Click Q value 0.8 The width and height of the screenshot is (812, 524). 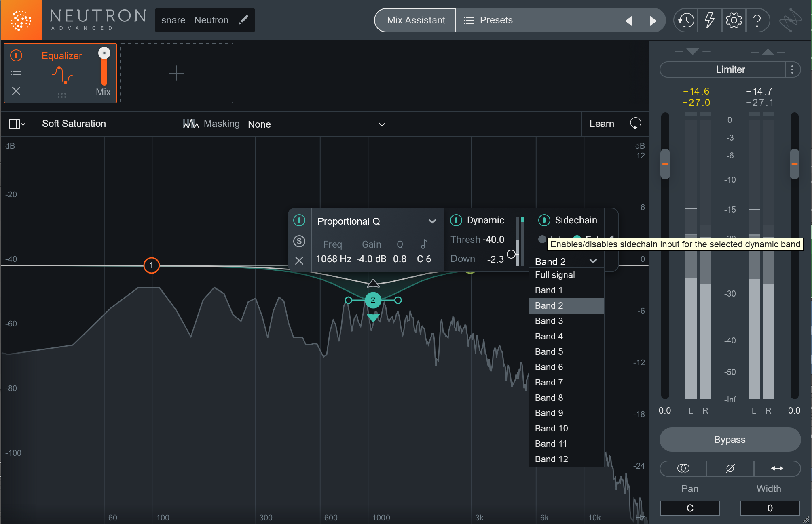[x=400, y=259]
